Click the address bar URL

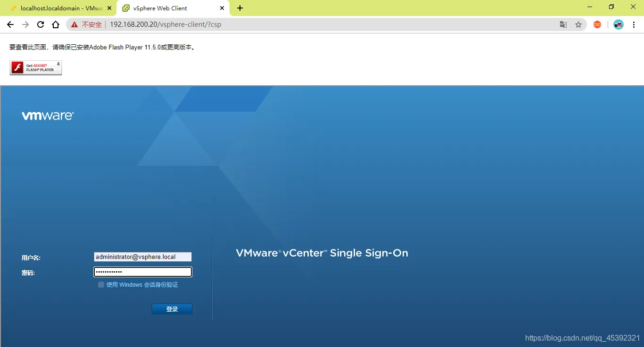165,24
